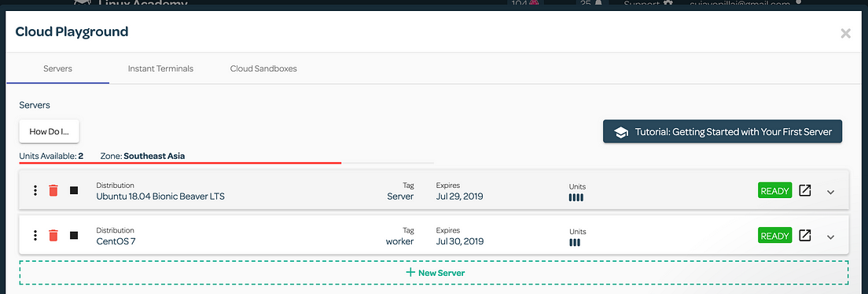Image resolution: width=868 pixels, height=294 pixels.
Task: Click the units indicator for the Ubuntu server
Action: coord(576,197)
